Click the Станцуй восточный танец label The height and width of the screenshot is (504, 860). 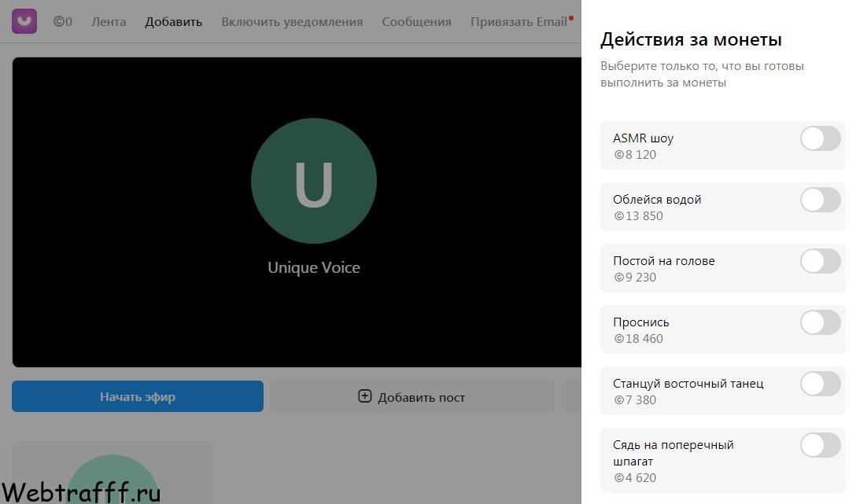point(688,384)
